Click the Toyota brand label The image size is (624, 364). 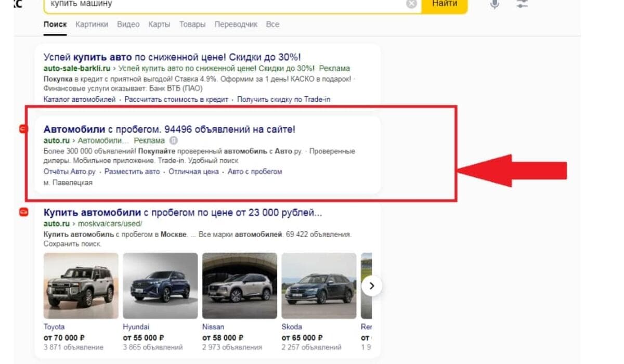(x=54, y=327)
